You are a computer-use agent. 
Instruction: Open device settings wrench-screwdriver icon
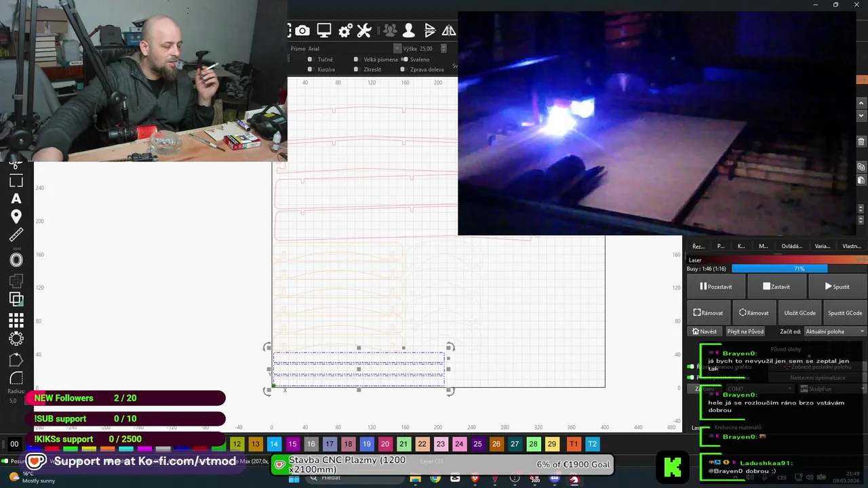click(x=364, y=30)
